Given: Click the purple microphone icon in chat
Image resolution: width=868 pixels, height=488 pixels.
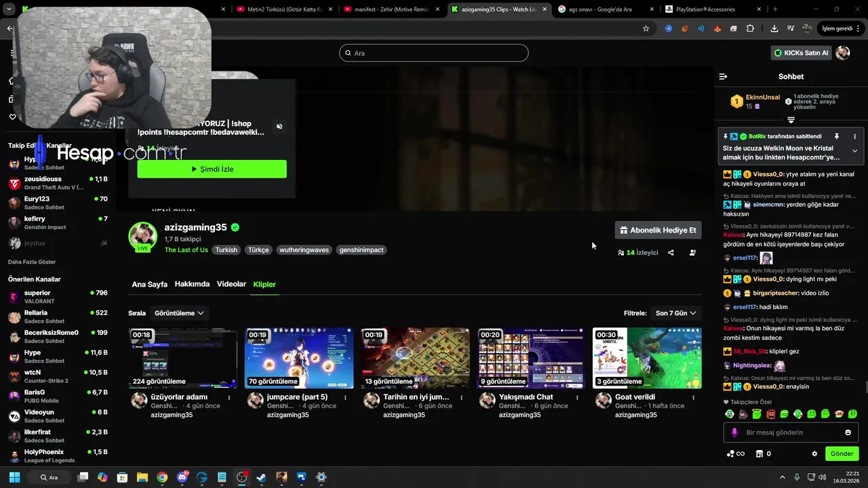Looking at the screenshot, I should [x=734, y=432].
